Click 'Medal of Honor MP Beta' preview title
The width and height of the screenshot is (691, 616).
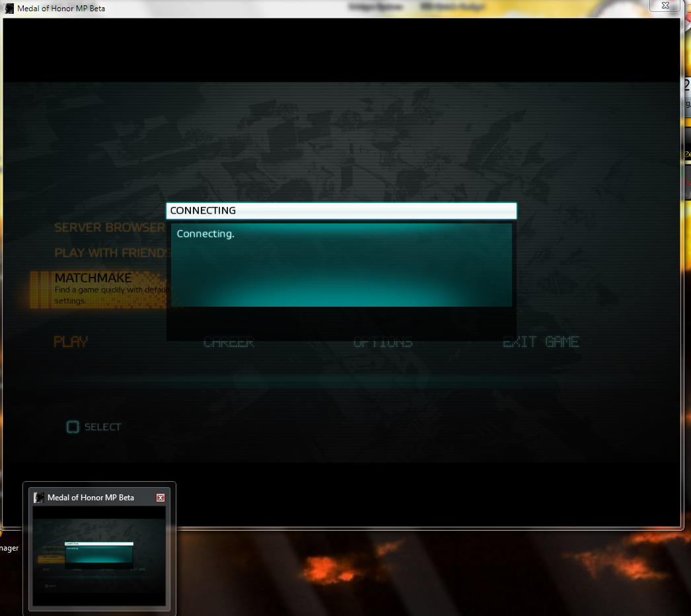pyautogui.click(x=91, y=498)
